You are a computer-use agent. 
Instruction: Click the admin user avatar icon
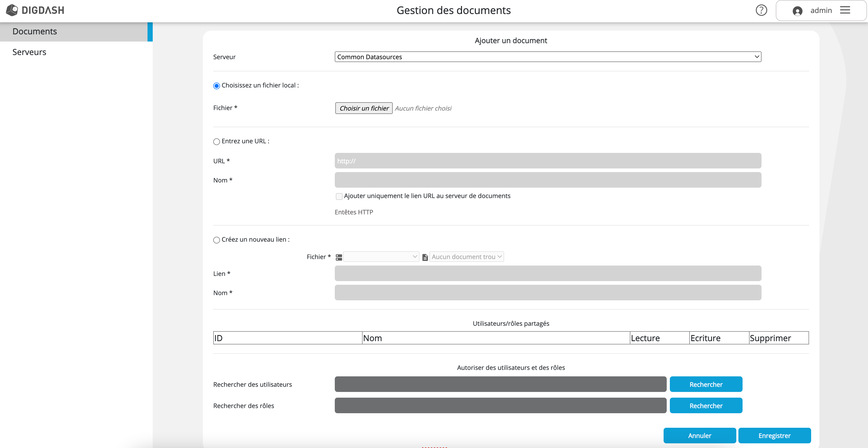tap(797, 11)
